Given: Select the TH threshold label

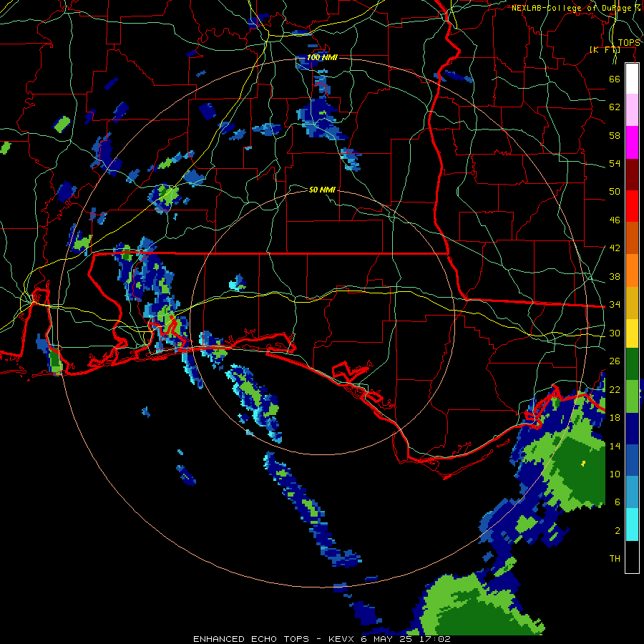Looking at the screenshot, I should (x=615, y=559).
